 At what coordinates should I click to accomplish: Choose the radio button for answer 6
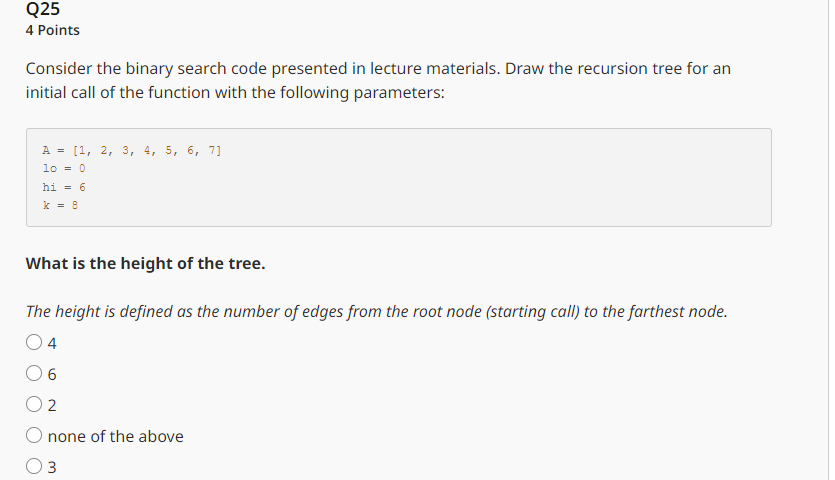[x=34, y=373]
